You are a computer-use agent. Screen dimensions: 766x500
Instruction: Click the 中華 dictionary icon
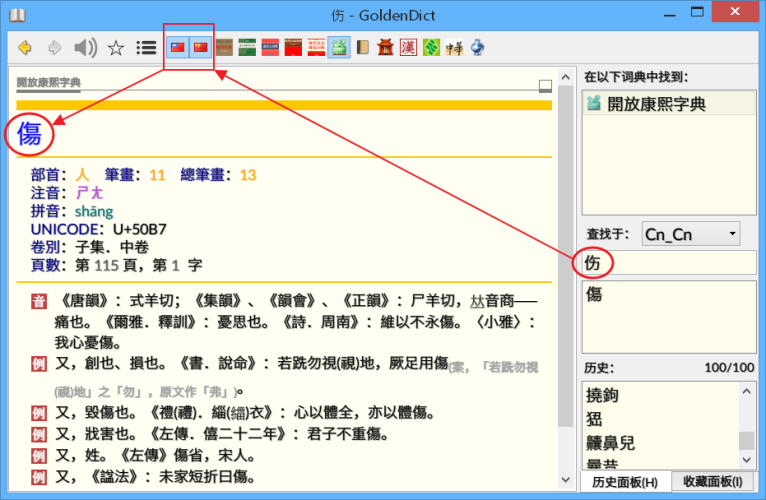coord(454,48)
